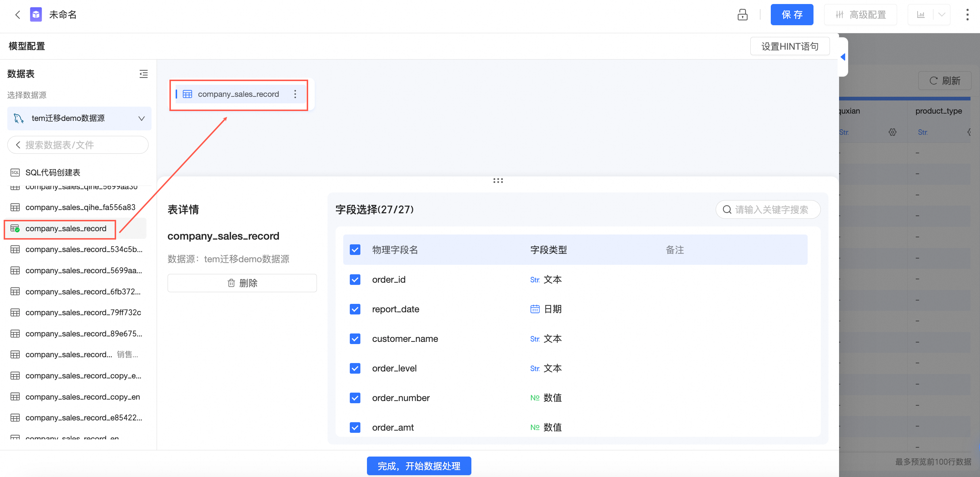Viewport: 980px width, 477px height.
Task: Select SQL代码创建表 entry
Action: (53, 172)
